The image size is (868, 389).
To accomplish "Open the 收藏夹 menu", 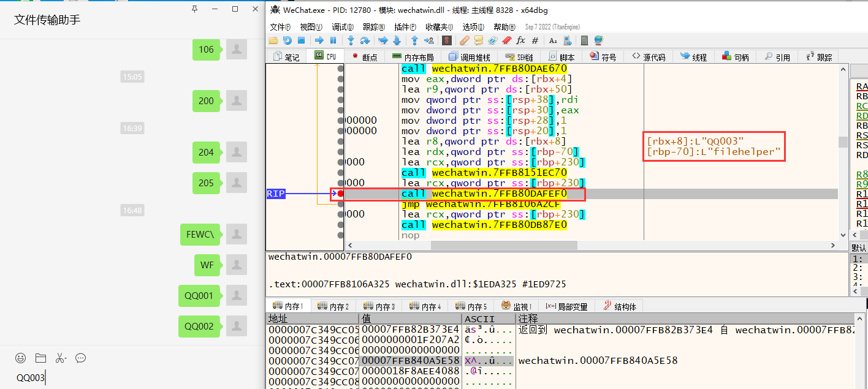I will click(x=440, y=27).
